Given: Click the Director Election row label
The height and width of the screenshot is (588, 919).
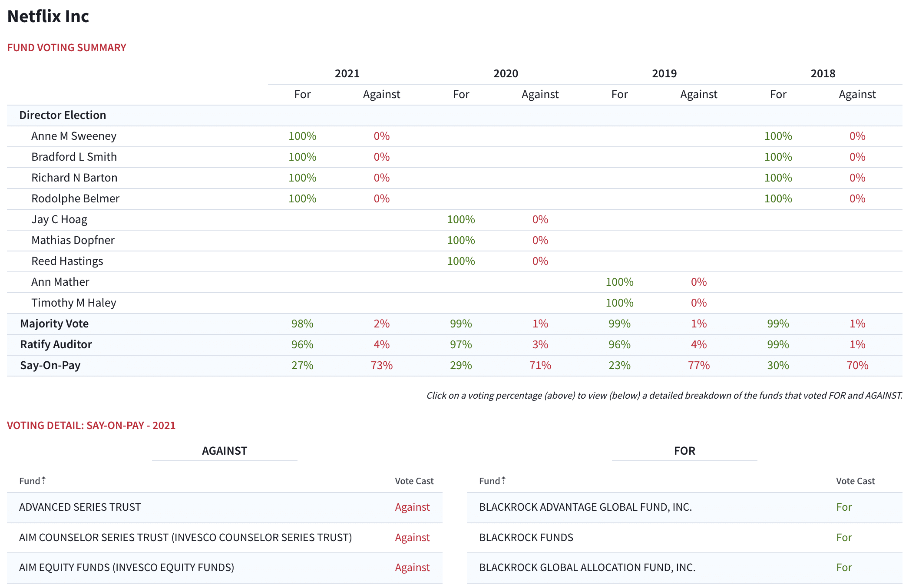Looking at the screenshot, I should coord(63,115).
